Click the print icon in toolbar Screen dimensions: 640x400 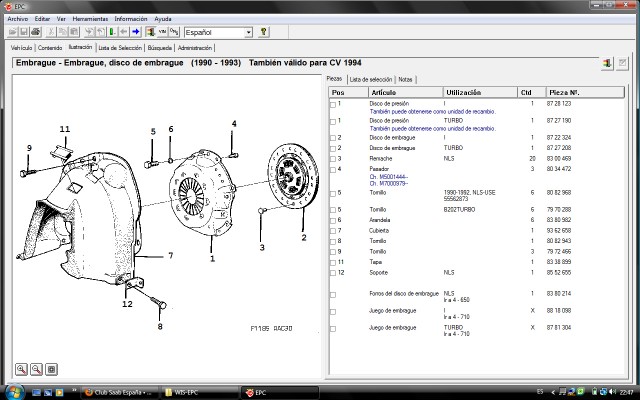tap(36, 32)
